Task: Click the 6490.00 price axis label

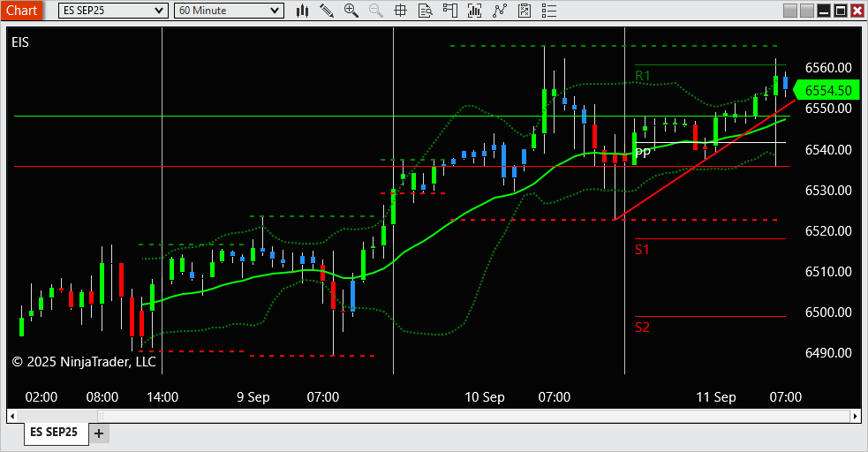Action: [828, 352]
